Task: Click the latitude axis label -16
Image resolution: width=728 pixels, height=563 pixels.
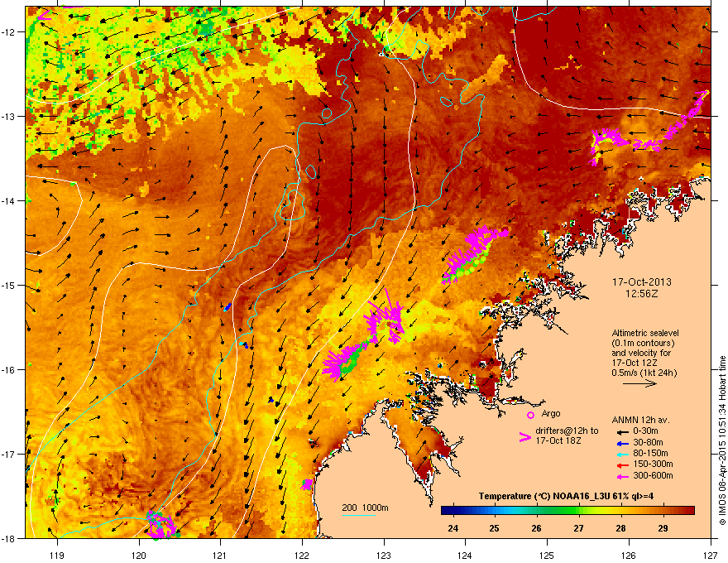Action: (x=10, y=370)
